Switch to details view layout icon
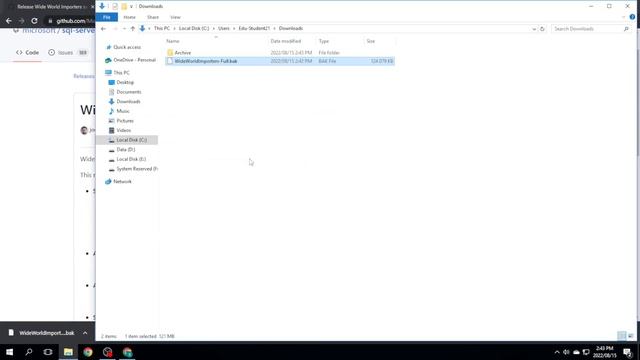The image size is (640, 360). pyautogui.click(x=622, y=336)
